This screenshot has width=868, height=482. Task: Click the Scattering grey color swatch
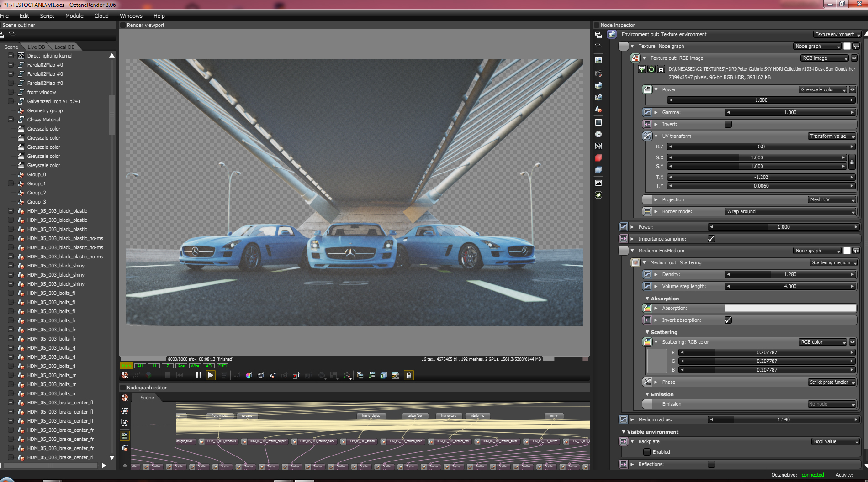[x=657, y=361]
